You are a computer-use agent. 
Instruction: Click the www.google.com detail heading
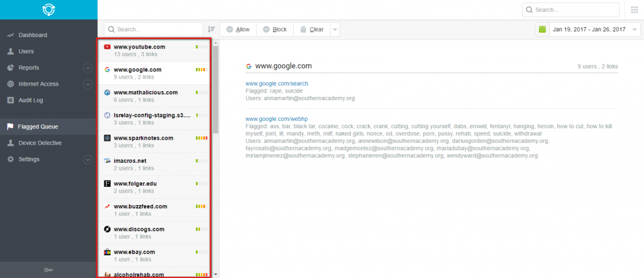coord(284,65)
